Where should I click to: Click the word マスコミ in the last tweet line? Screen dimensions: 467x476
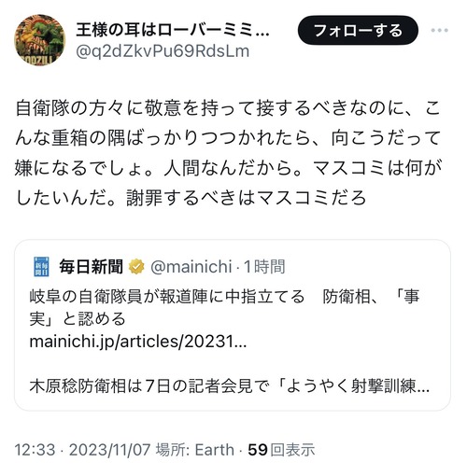coord(293,198)
